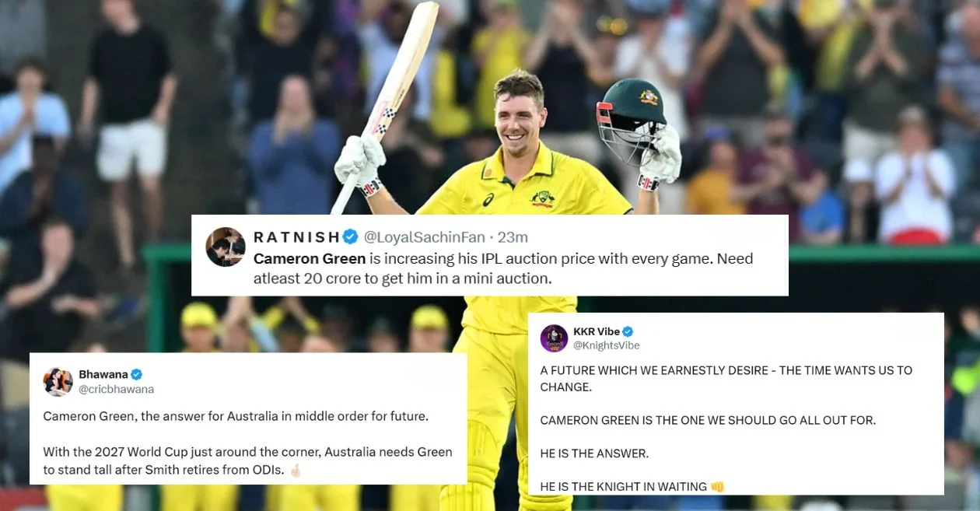The height and width of the screenshot is (511, 980).
Task: Click RATNISH's profile avatar
Action: (226, 247)
